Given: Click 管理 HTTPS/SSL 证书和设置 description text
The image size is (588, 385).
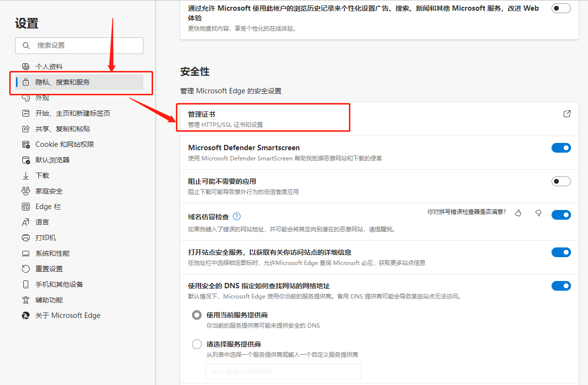Looking at the screenshot, I should 225,125.
